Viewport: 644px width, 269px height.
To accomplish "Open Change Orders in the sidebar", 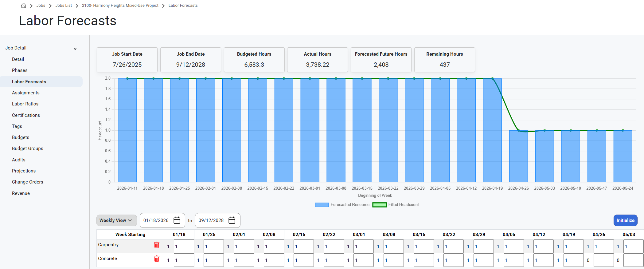I will (x=28, y=182).
